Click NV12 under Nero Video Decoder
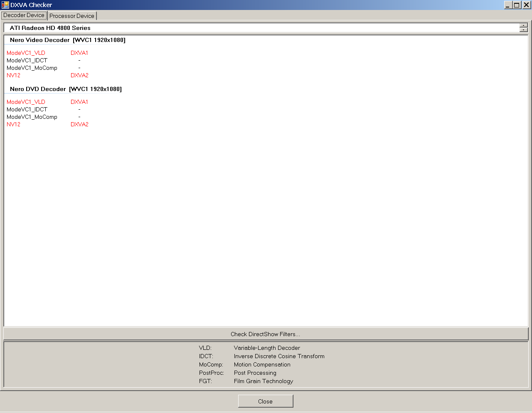Screen dimensions: 532x413 [x=13, y=75]
